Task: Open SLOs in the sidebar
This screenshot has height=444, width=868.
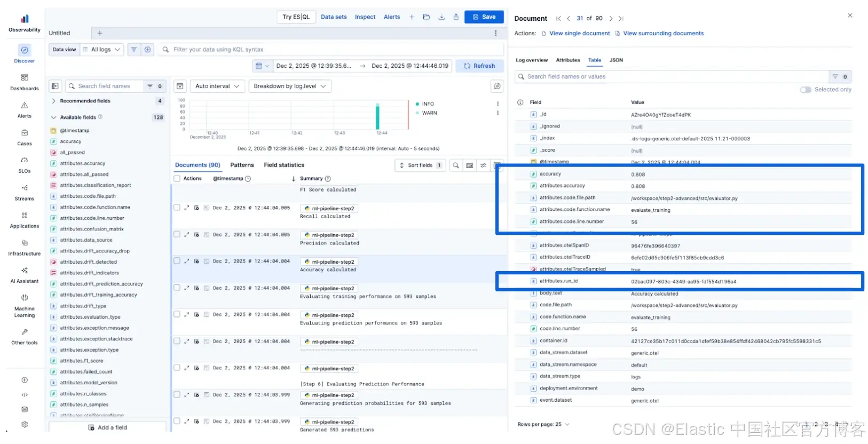Action: [x=25, y=165]
